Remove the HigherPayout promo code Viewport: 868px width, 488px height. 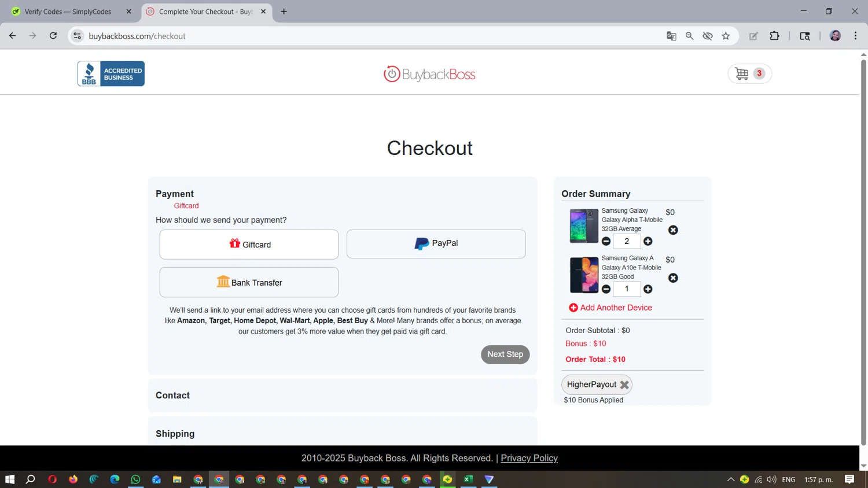(x=624, y=385)
